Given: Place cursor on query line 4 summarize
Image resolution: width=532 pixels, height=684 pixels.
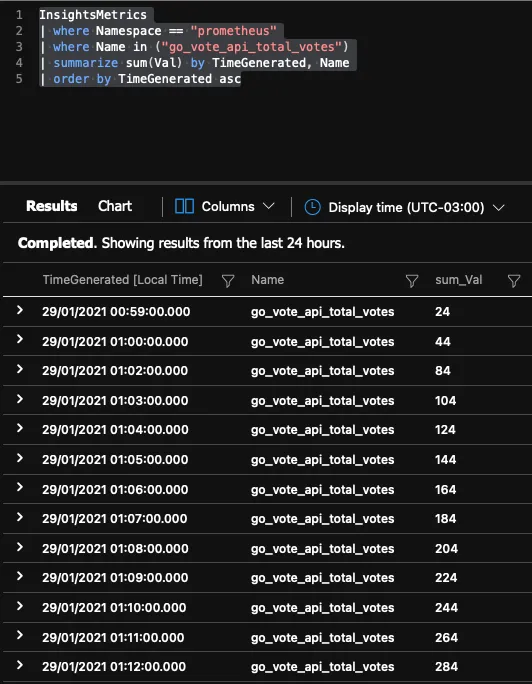Looking at the screenshot, I should (x=85, y=63).
